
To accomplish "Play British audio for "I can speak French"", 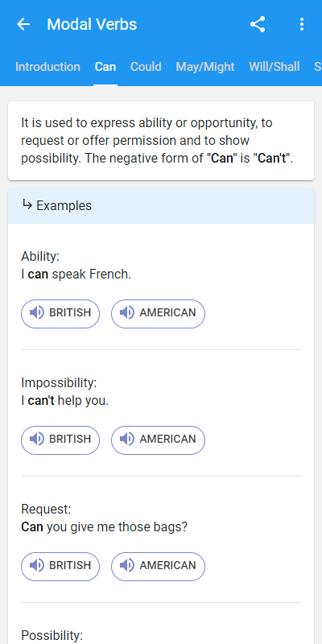I will click(60, 314).
